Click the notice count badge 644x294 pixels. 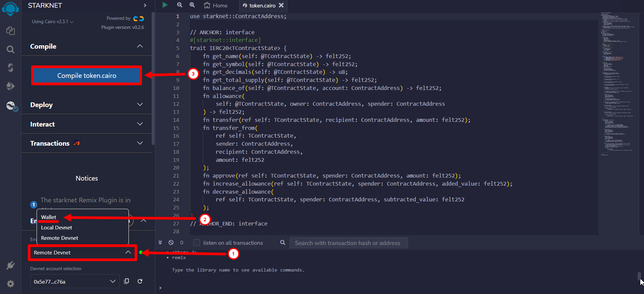(34, 204)
